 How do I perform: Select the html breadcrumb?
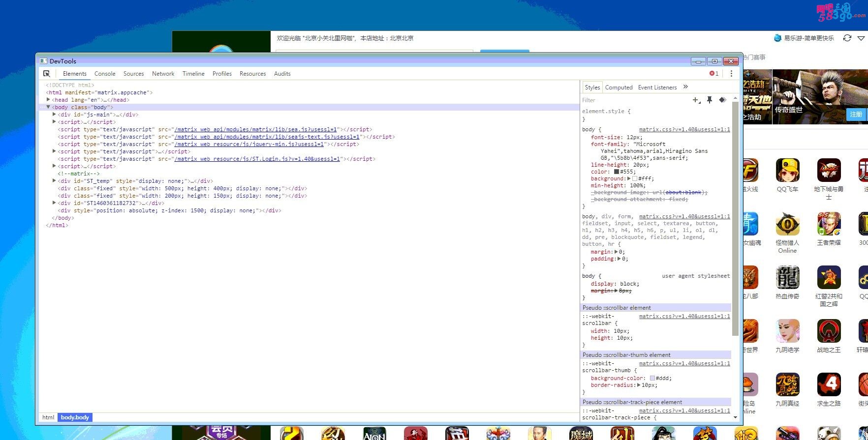coord(48,417)
